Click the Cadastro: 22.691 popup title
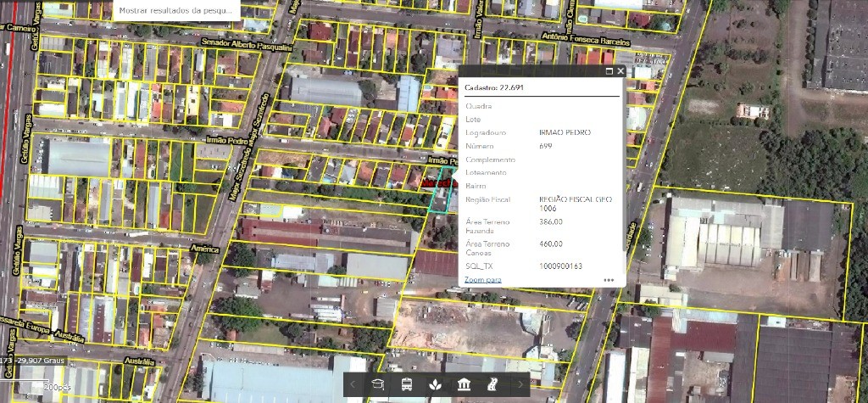 (x=494, y=87)
